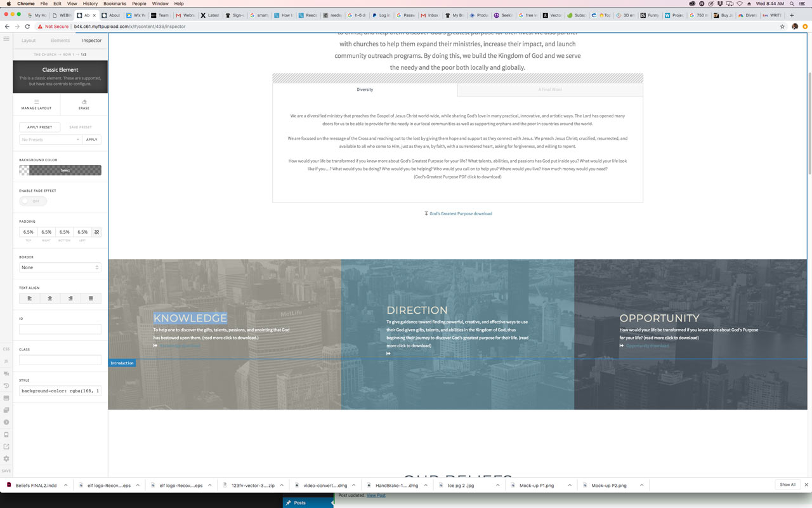Click the Class input field
Screen dimensions: 812x508
(x=60, y=360)
